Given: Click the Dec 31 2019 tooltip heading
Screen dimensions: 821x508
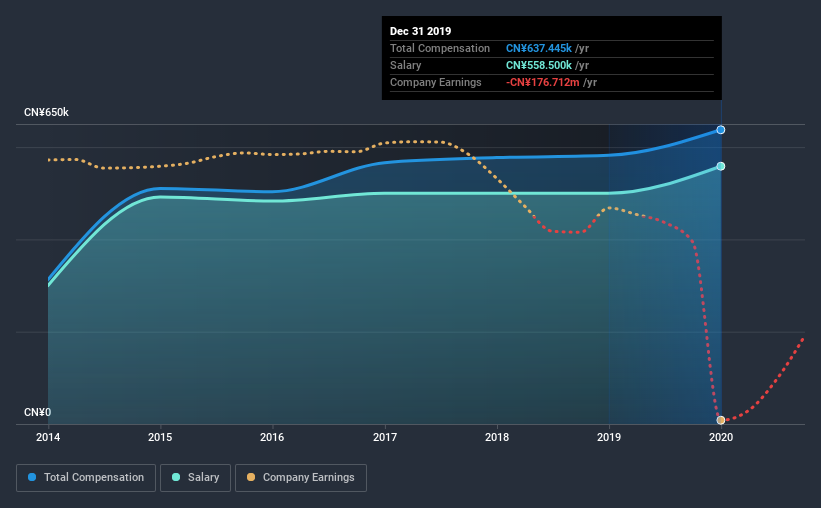Looking at the screenshot, I should point(420,31).
